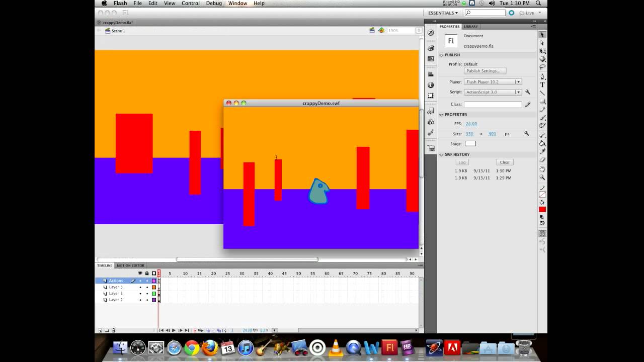This screenshot has width=644, height=362.
Task: Toggle Loop playback button in timeline
Action: (200, 330)
